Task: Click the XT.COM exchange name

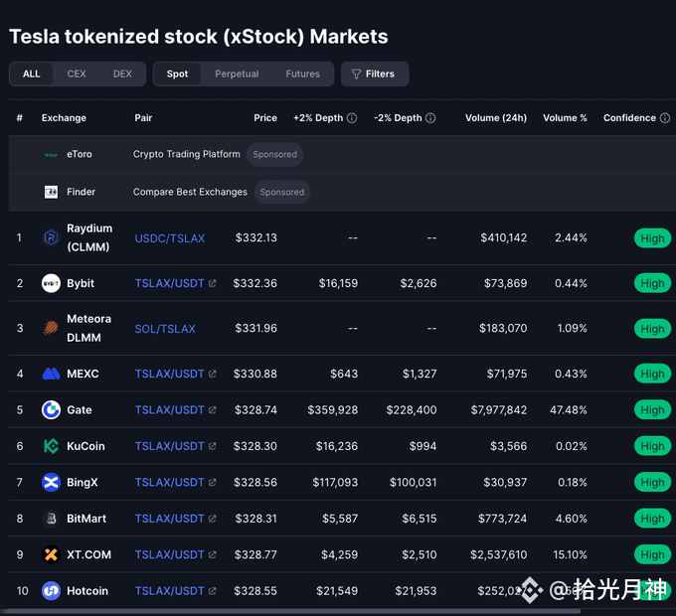Action: 88,554
